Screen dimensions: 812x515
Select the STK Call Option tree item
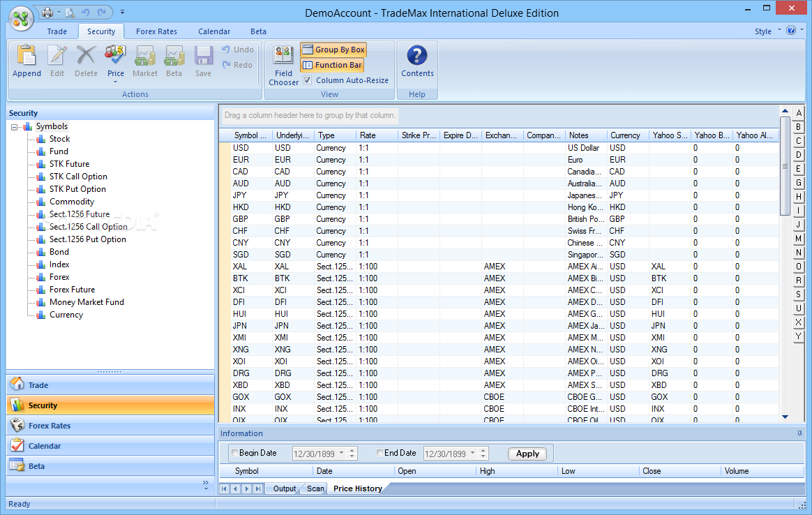tap(78, 177)
